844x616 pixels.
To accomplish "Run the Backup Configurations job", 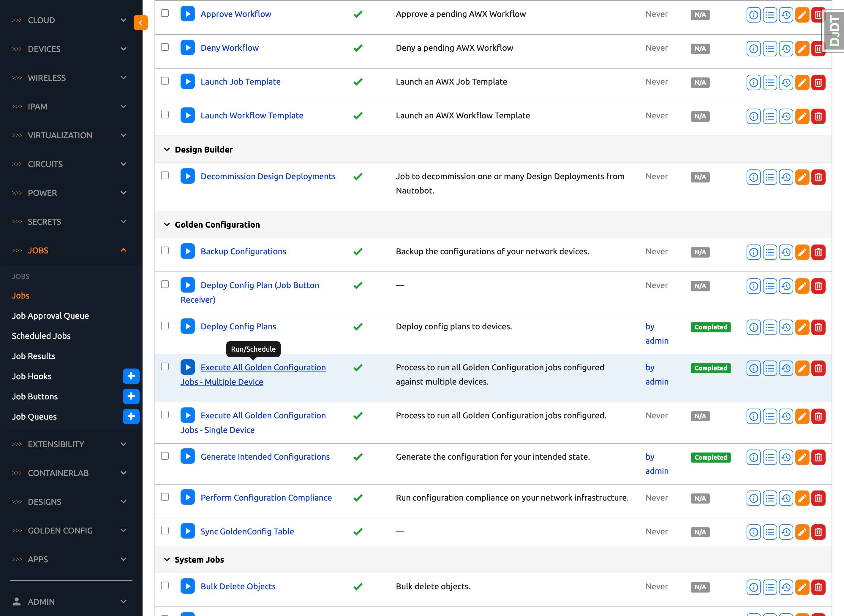I will 187,251.
